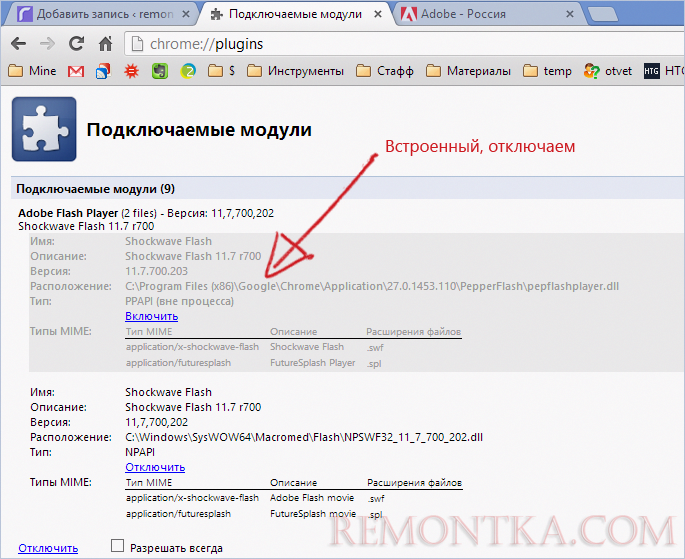Open the Материалы bookmarks folder

(x=468, y=71)
